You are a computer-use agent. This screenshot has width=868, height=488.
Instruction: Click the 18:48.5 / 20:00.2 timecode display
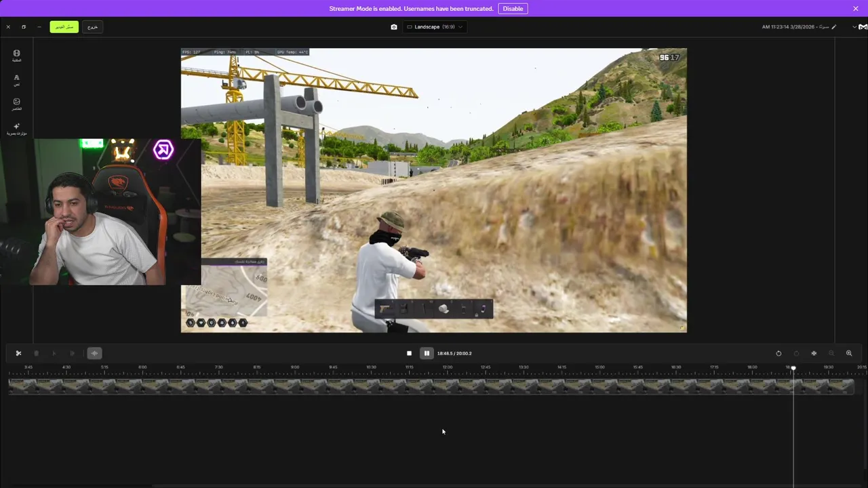coord(454,353)
